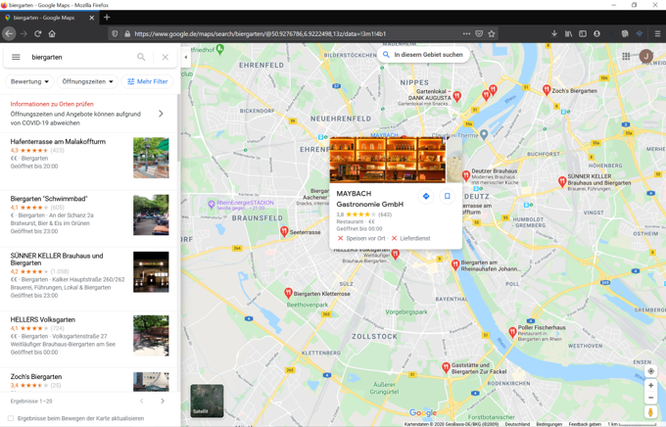Click save bookmark icon in MAYBACH card
Image resolution: width=666 pixels, height=427 pixels.
pyautogui.click(x=447, y=196)
